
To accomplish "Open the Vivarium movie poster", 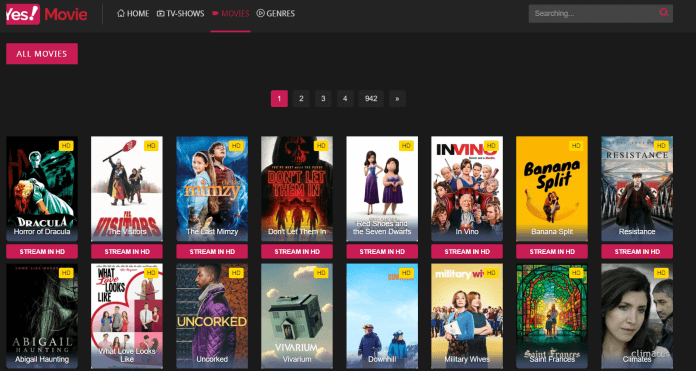I will [297, 316].
